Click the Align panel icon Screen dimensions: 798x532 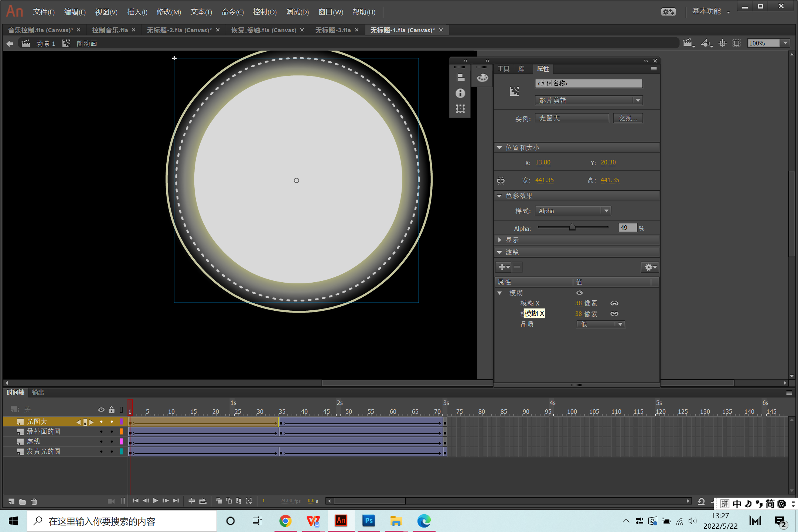click(x=460, y=78)
